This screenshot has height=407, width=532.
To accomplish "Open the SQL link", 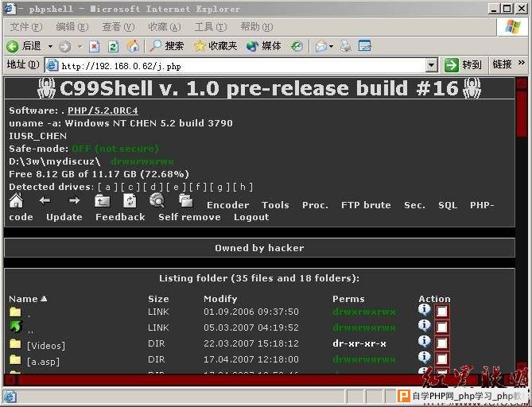I will (x=448, y=205).
